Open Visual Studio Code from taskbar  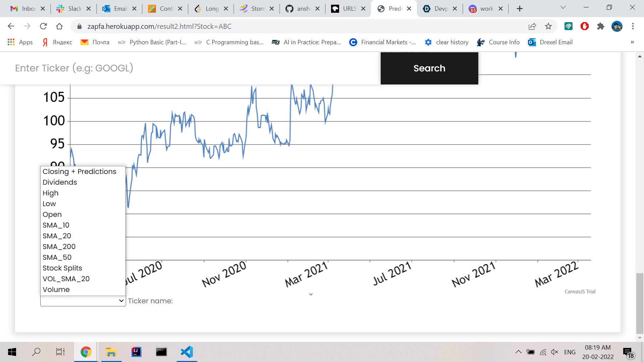click(187, 352)
